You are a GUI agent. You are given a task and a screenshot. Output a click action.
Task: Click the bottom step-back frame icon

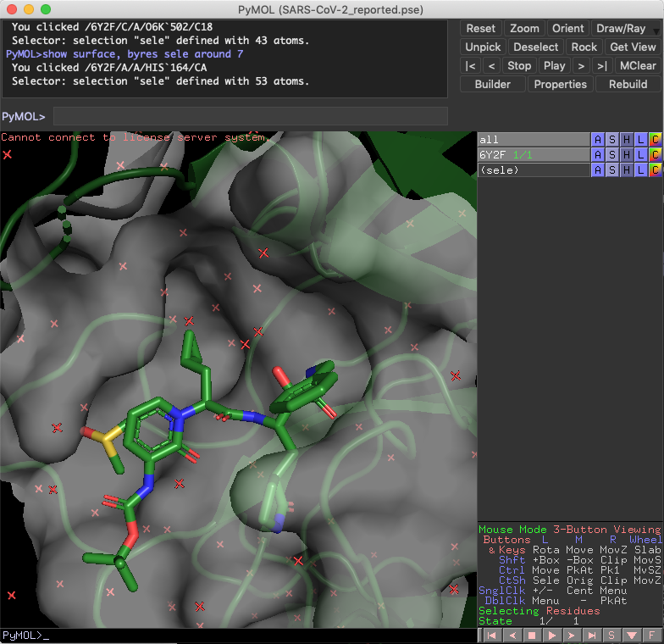pos(512,636)
